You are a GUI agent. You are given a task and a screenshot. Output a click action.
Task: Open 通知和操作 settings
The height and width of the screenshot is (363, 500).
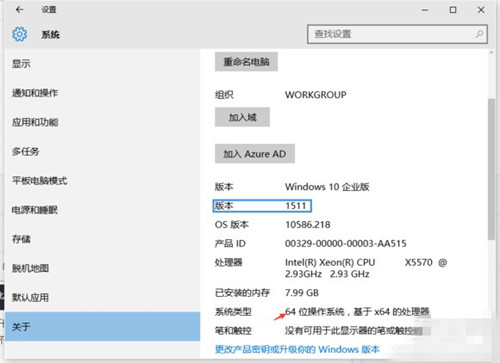tap(35, 93)
